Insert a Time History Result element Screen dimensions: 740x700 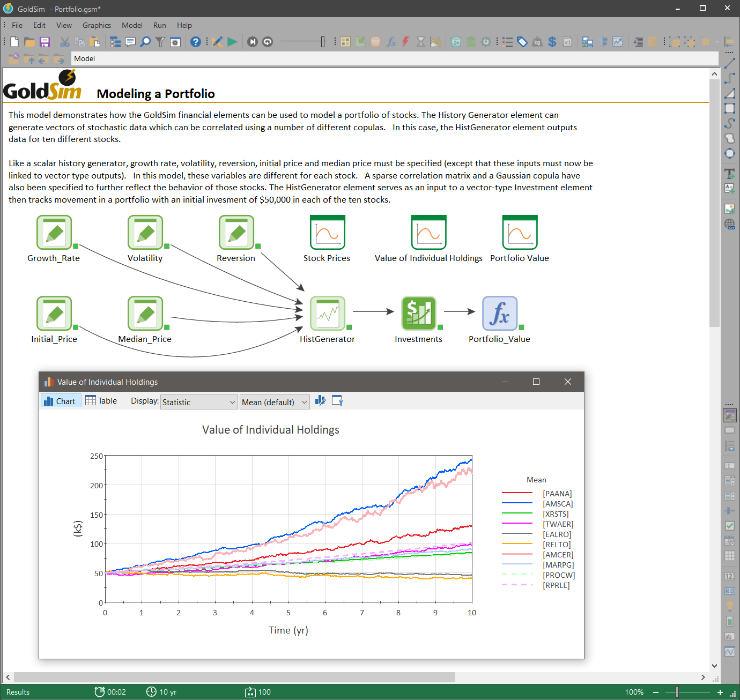pos(435,42)
